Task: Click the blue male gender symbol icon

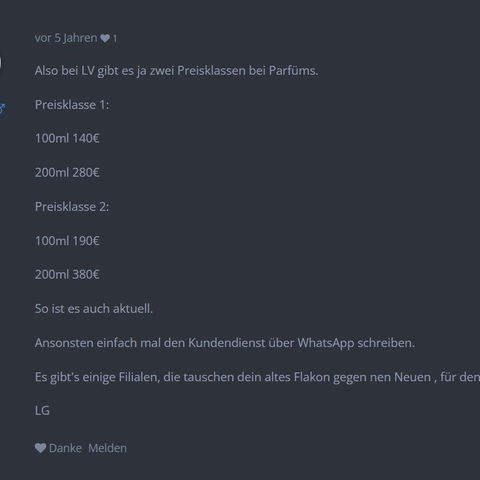Action: [2, 108]
